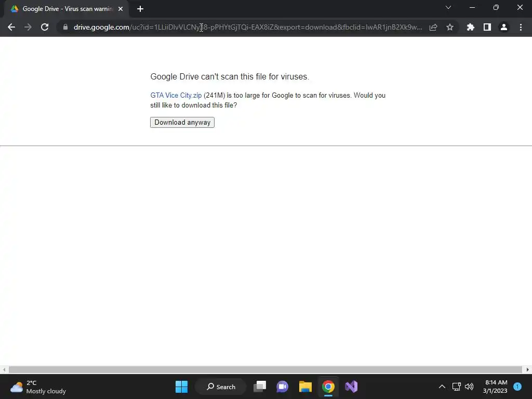Close the Chrome window
Viewport: 532px width, 399px height.
click(x=520, y=7)
